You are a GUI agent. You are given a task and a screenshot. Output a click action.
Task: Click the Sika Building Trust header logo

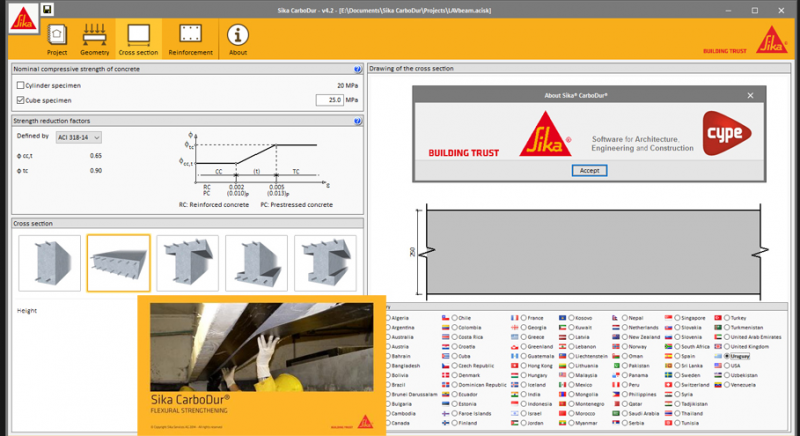(746, 40)
